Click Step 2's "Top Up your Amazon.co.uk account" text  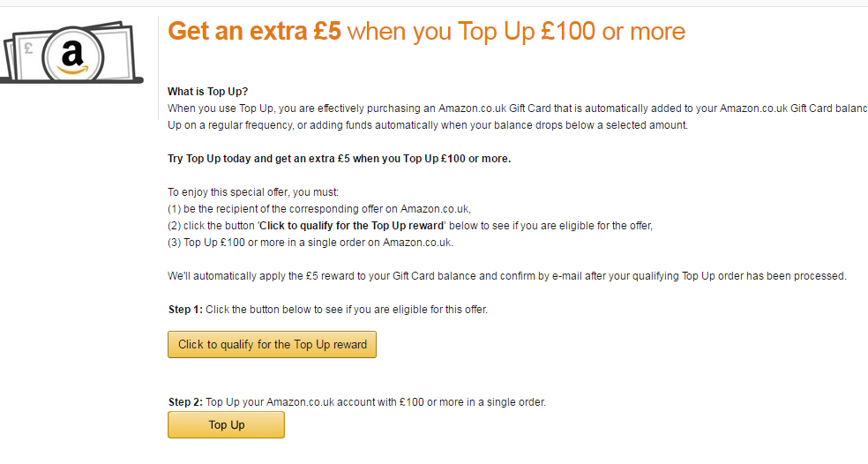tap(376, 402)
